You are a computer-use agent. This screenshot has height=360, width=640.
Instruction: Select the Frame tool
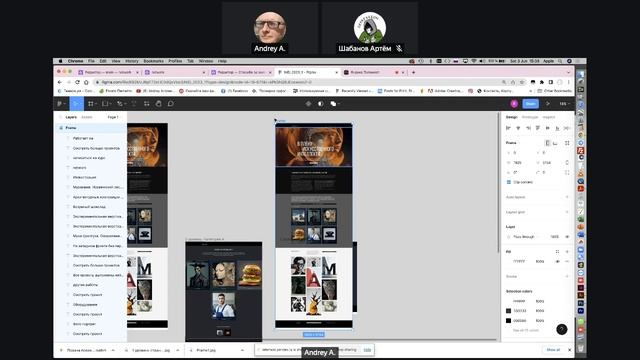(x=91, y=104)
